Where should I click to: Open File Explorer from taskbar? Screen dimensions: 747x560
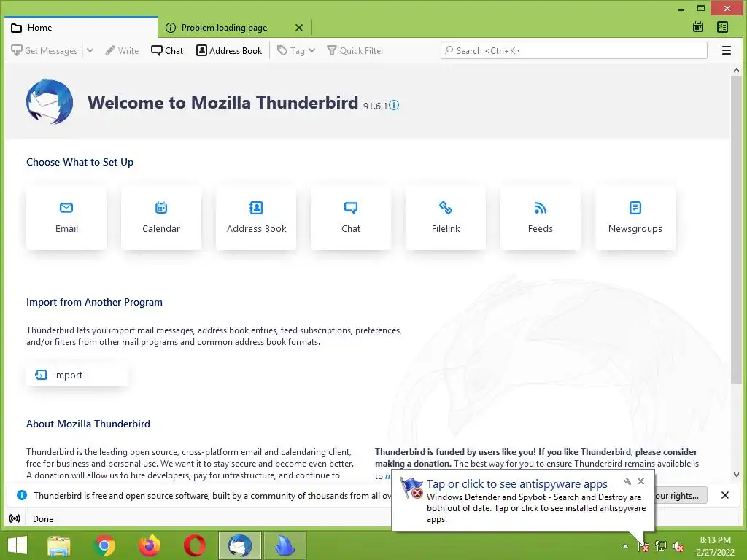pos(59,545)
